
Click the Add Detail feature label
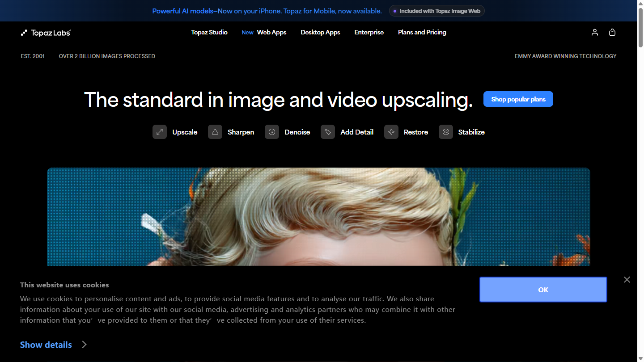tap(357, 132)
